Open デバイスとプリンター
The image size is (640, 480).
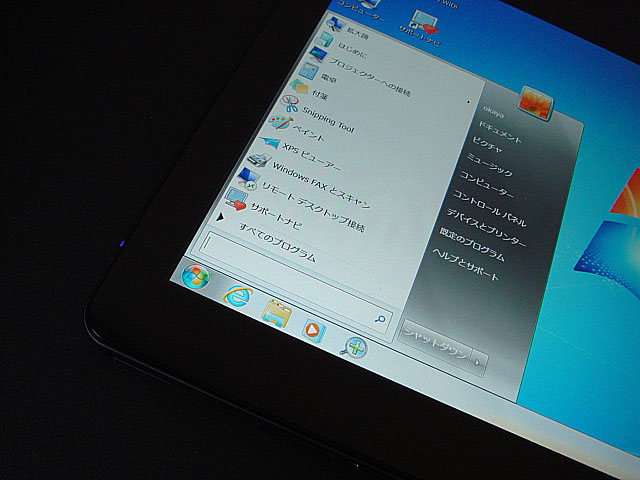tap(485, 227)
